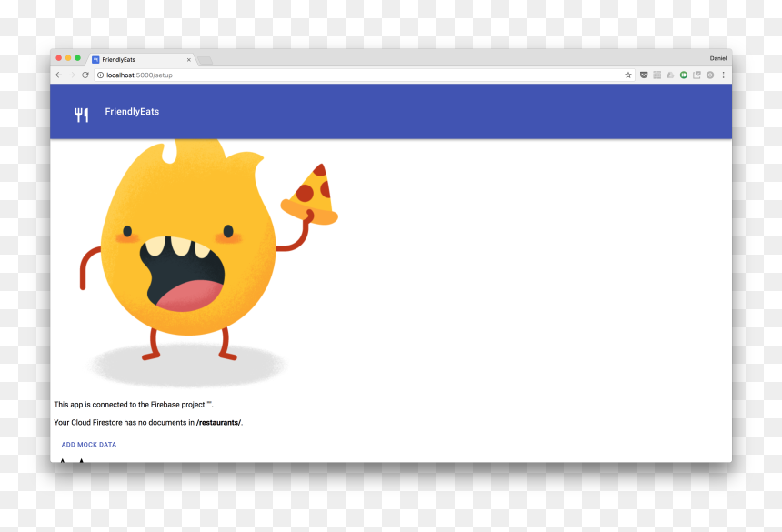Bookmark this page with the star icon
Screen dimensions: 782x532
point(628,75)
